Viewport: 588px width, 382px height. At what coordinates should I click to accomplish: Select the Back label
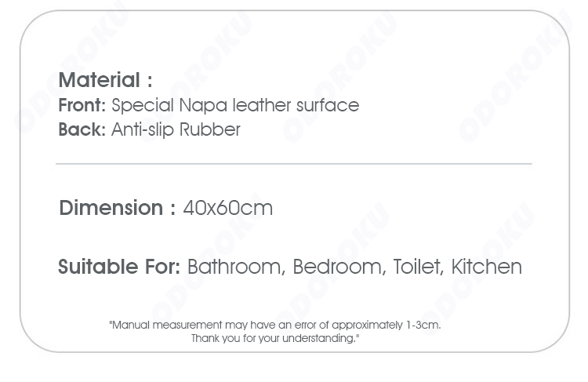(82, 129)
